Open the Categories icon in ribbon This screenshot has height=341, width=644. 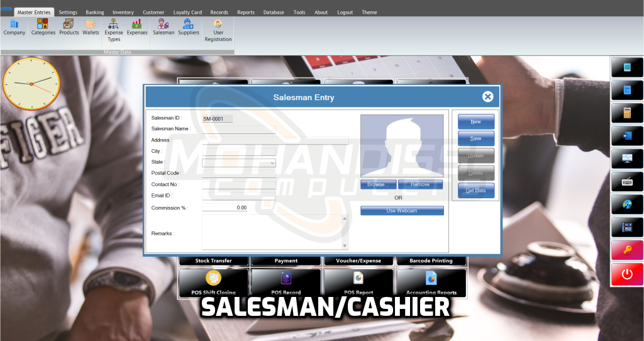(43, 27)
